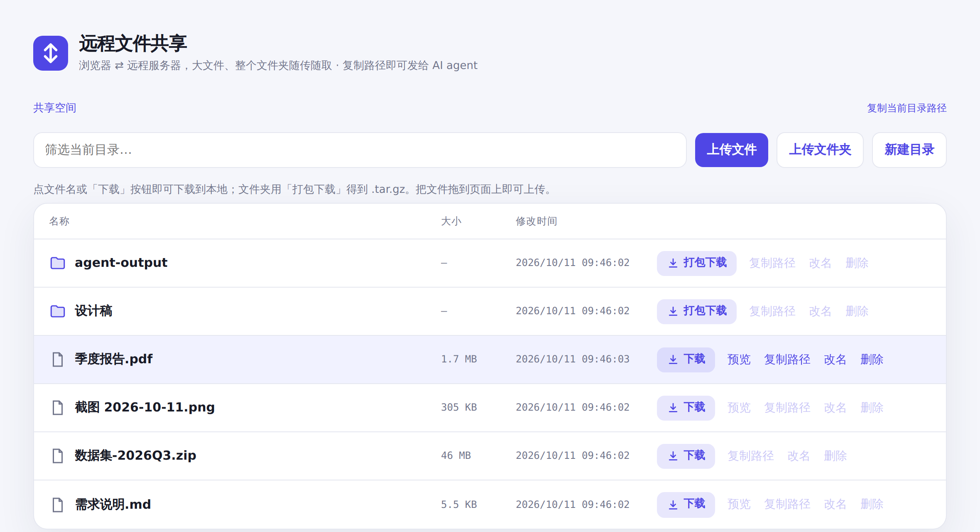Click the file icon beside 截图 2026-10-11.png
This screenshot has height=532, width=980.
click(58, 408)
